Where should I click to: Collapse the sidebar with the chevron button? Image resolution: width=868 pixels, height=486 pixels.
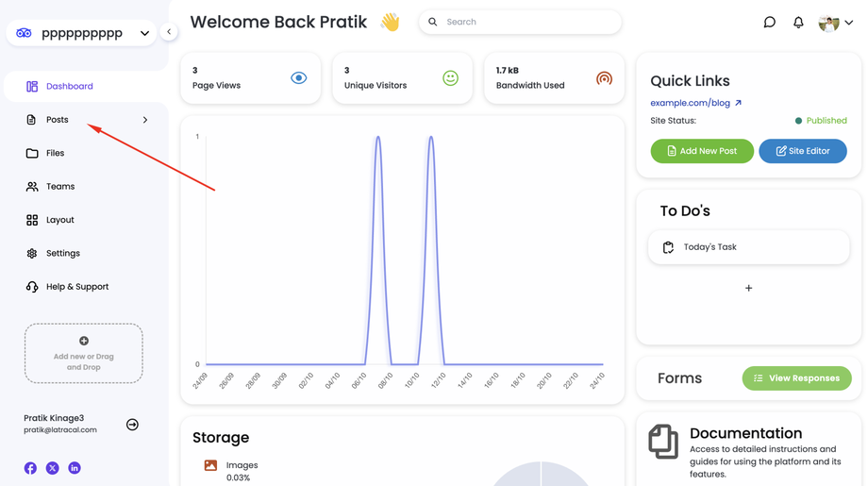click(169, 32)
